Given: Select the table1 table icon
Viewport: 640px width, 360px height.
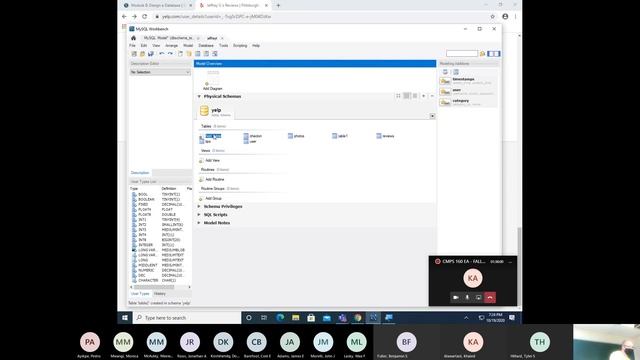Looking at the screenshot, I should 334,136.
